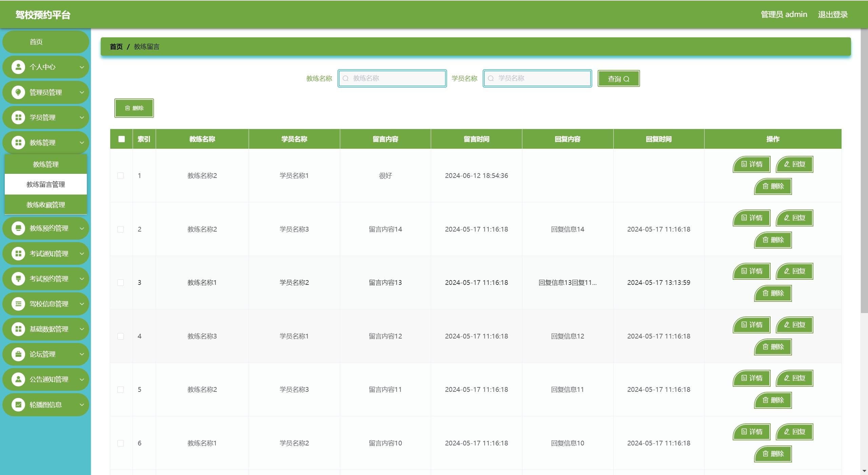Viewport: 868px width, 475px height.
Task: Click trash icon in batch 删除 button
Action: tap(128, 108)
